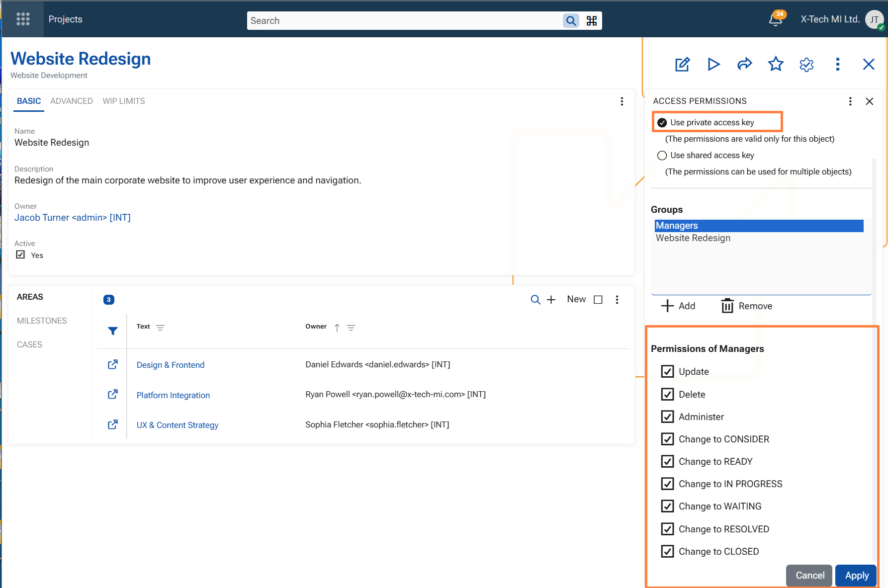Image resolution: width=888 pixels, height=588 pixels.
Task: Click the Owner column header
Action: point(316,327)
